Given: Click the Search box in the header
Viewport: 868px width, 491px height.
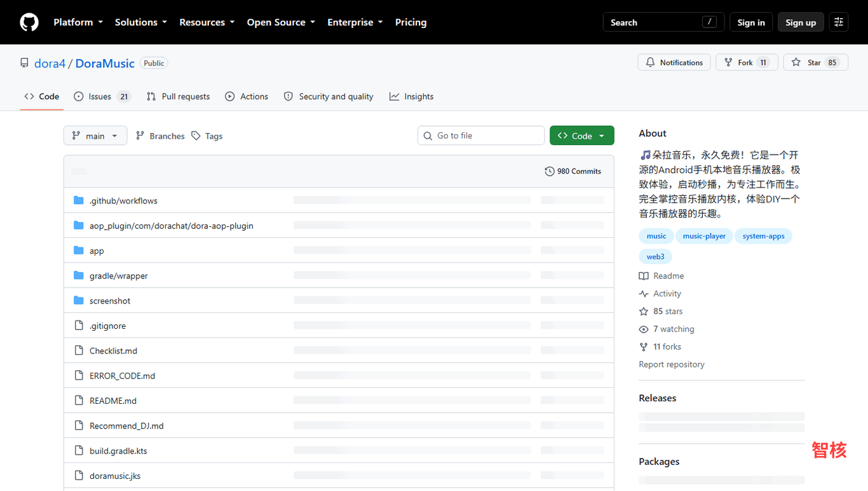Looking at the screenshot, I should click(663, 22).
